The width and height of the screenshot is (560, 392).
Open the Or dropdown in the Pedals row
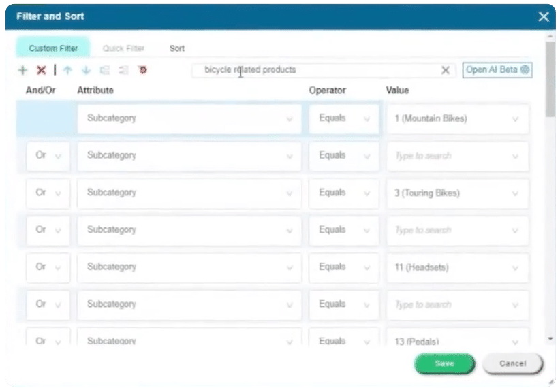(48, 338)
